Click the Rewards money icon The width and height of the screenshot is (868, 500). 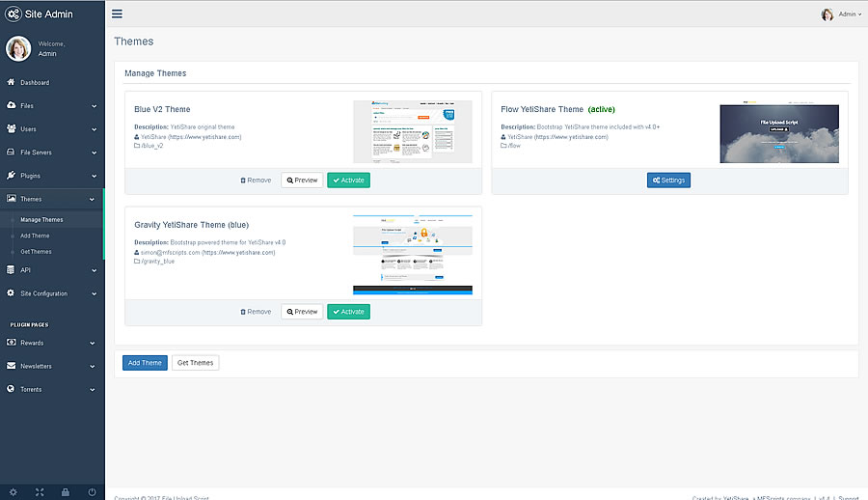(11, 343)
